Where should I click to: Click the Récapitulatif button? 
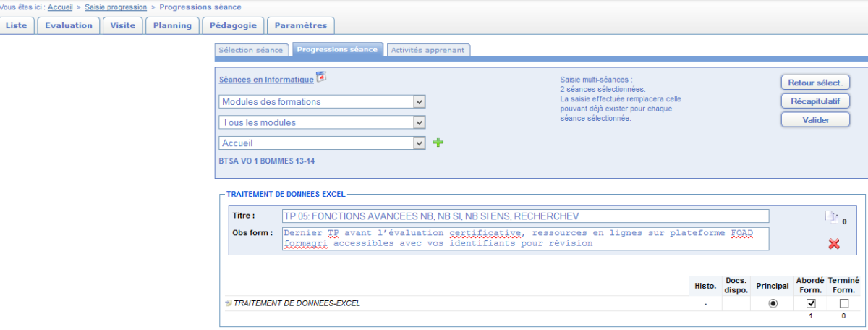(x=815, y=101)
